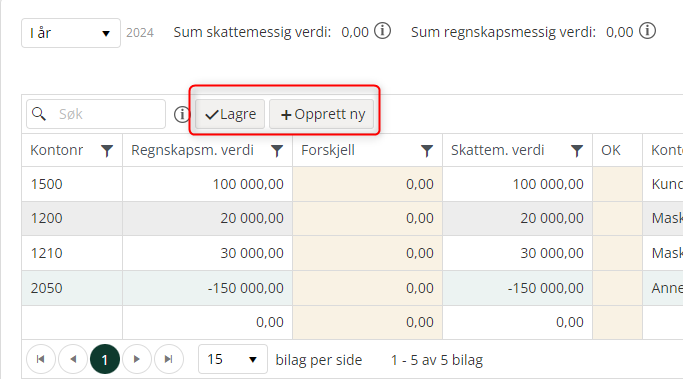Select page 1 in pagination
This screenshot has width=683, height=379.
105,359
